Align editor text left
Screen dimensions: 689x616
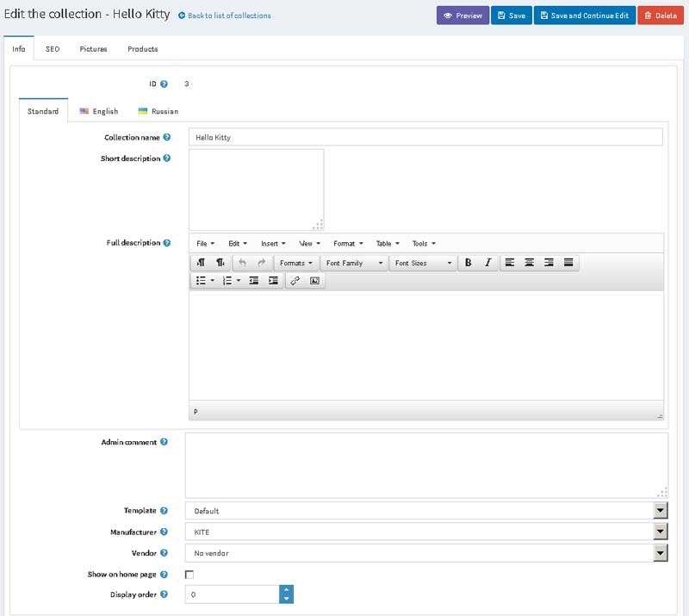(510, 263)
